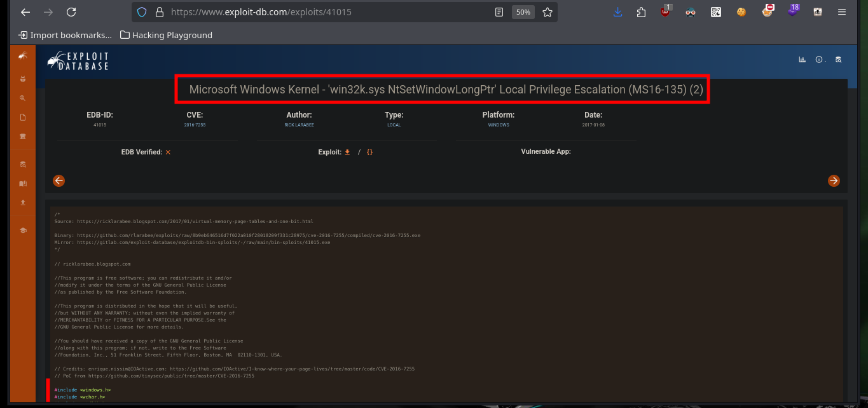This screenshot has height=408, width=868.
Task: Open the LOCAL type link
Action: pos(394,125)
